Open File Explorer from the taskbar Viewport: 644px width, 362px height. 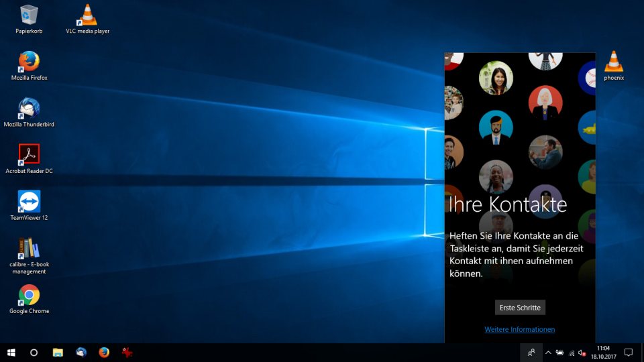coord(58,353)
